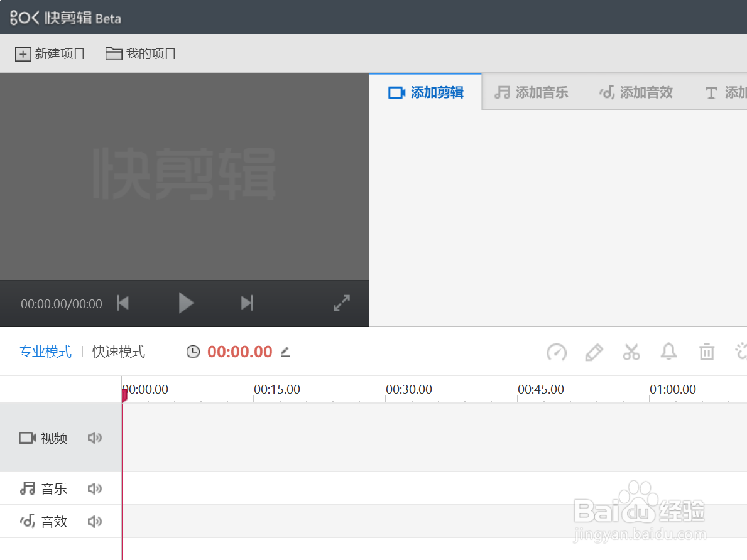Image resolution: width=747 pixels, height=560 pixels.
Task: Open 我的项目 my projects folder
Action: point(141,54)
